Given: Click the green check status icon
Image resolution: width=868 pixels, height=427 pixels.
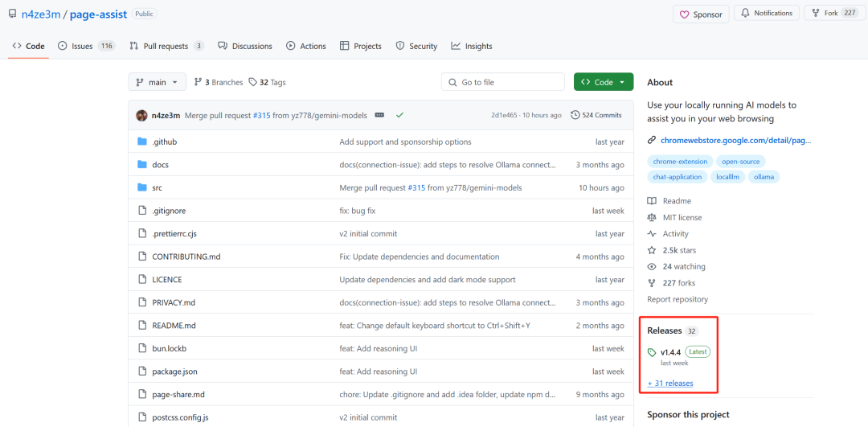Looking at the screenshot, I should pos(399,115).
